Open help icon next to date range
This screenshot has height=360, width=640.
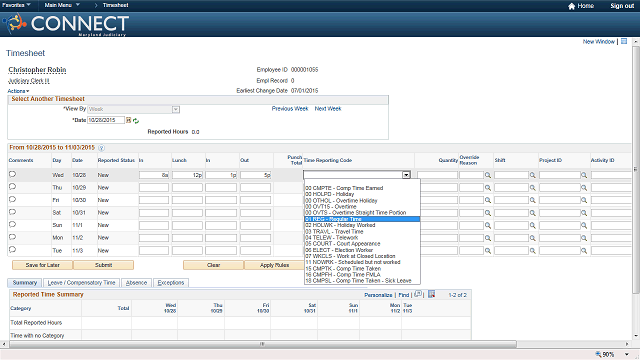pyautogui.click(x=101, y=148)
